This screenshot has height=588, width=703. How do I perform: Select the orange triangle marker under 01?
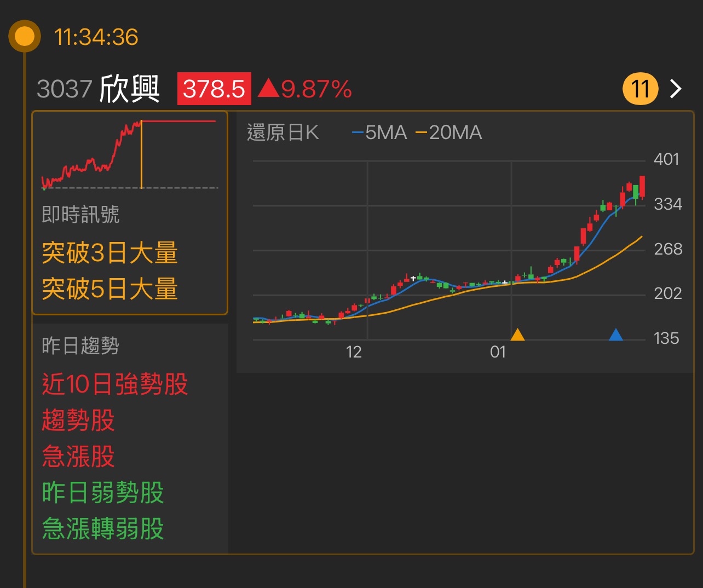[x=518, y=336]
